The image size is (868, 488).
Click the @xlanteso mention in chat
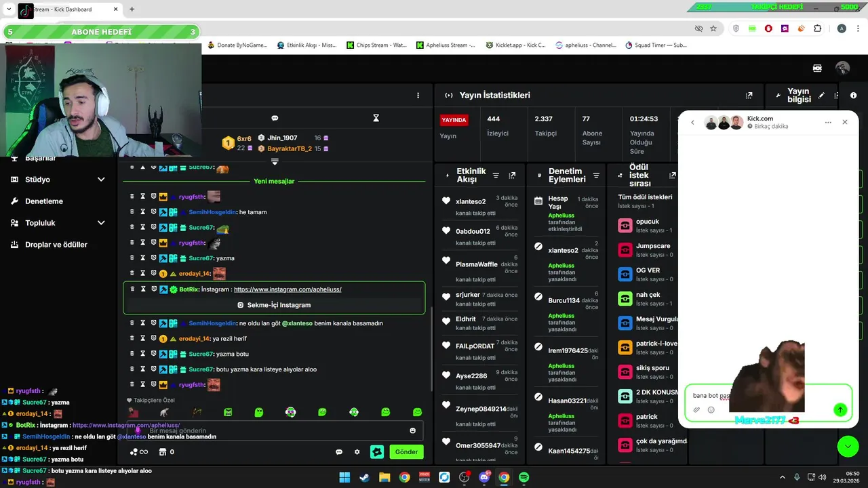(297, 323)
